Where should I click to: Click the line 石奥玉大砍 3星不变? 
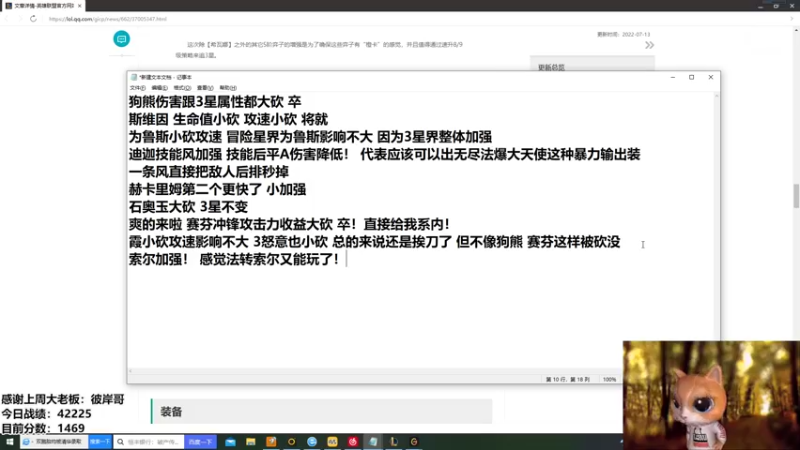(188, 207)
